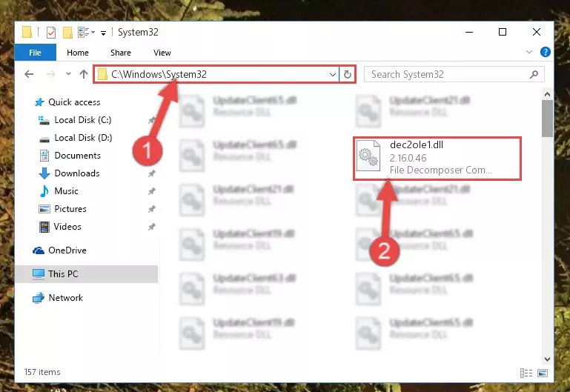
Task: Click the 157 items status text
Action: [x=42, y=372]
